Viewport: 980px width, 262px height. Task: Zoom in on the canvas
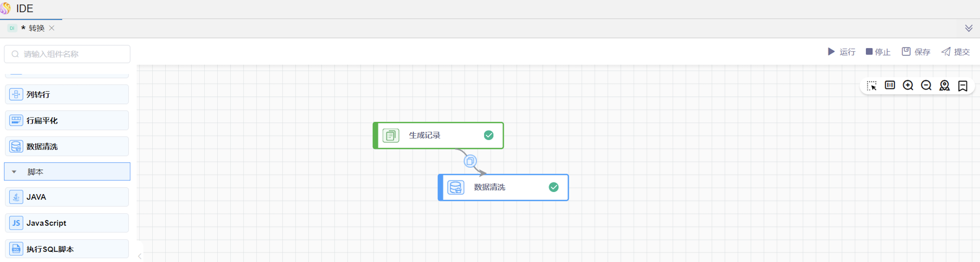[908, 85]
